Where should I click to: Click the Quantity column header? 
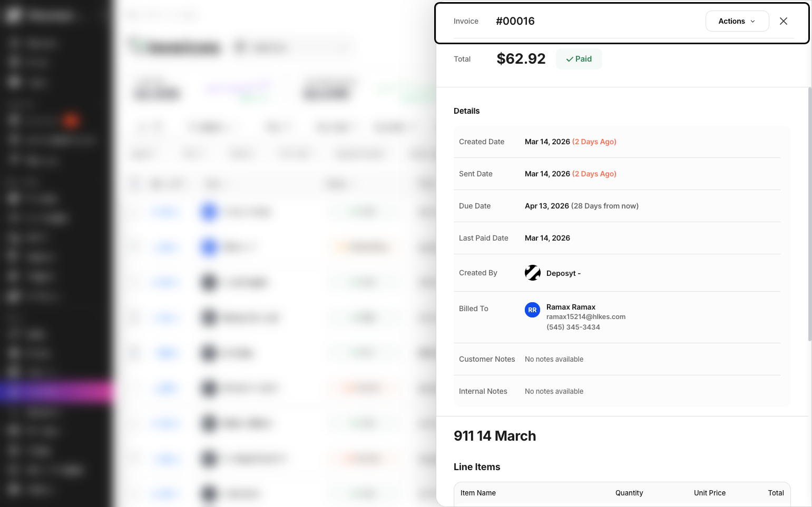pos(629,493)
